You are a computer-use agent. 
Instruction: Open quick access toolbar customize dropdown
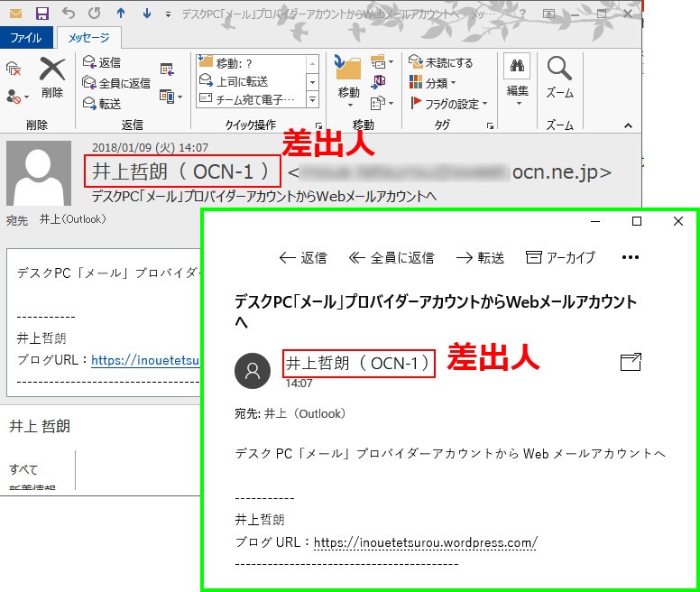click(168, 14)
